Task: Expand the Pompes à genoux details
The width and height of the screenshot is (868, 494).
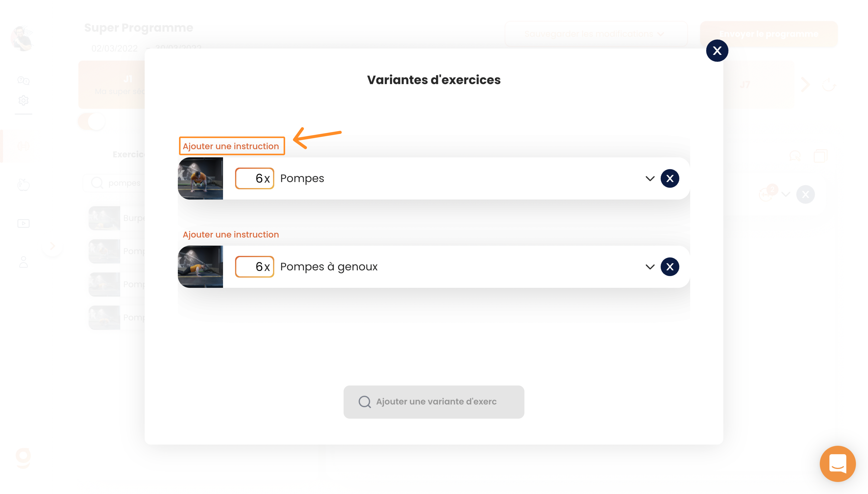Action: click(x=649, y=267)
